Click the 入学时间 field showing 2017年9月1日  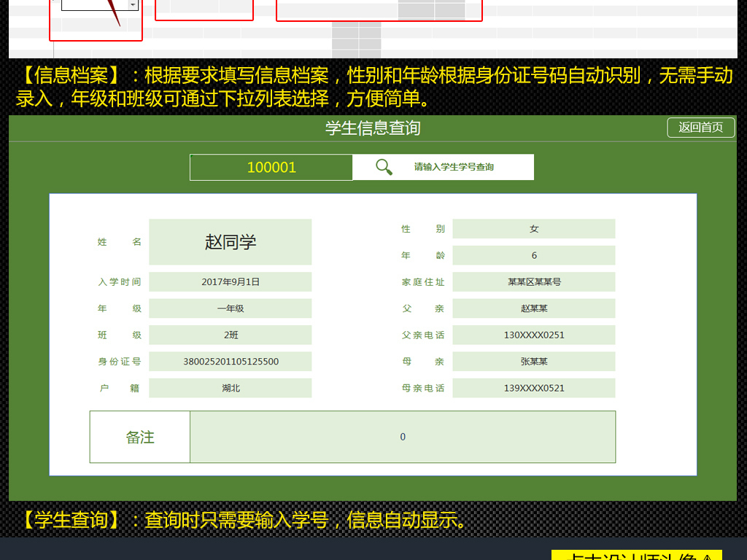[x=230, y=281]
